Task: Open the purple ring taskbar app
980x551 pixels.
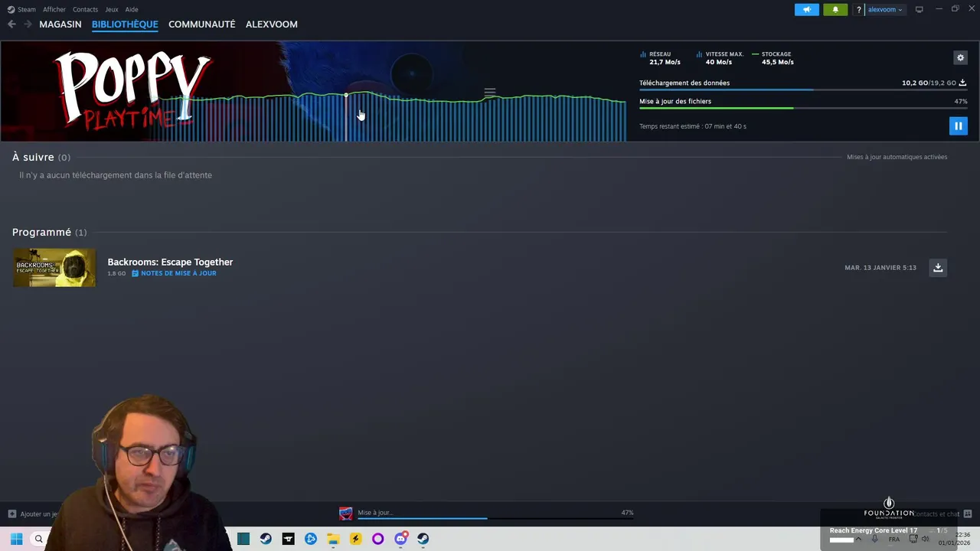Action: [x=377, y=539]
